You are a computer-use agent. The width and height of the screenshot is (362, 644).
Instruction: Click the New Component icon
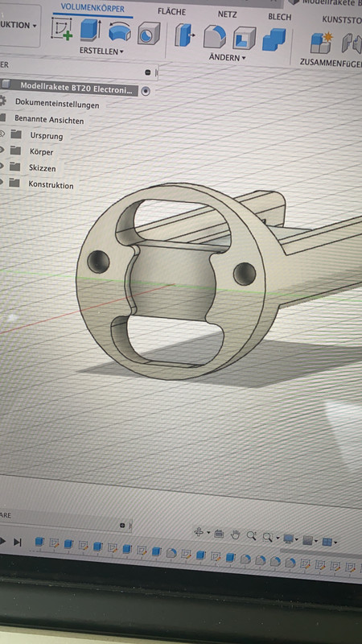coord(321,43)
